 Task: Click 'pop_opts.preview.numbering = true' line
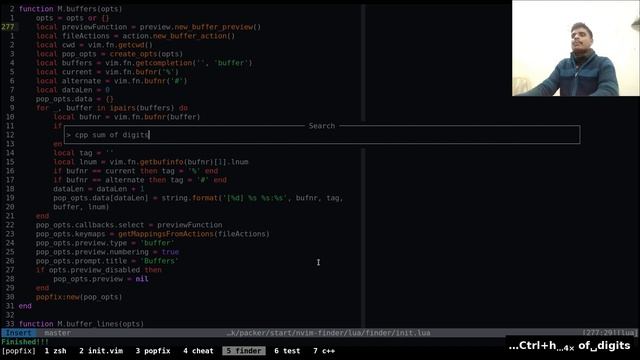point(107,251)
